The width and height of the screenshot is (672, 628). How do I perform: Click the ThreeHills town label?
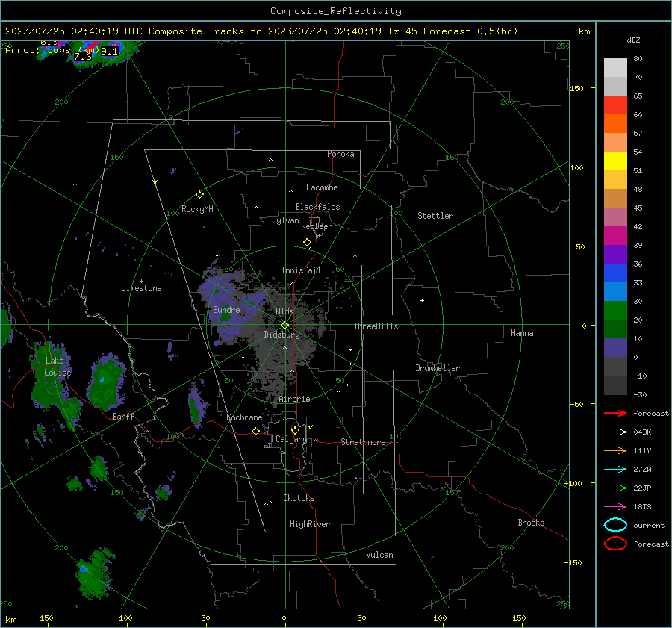[x=376, y=326]
